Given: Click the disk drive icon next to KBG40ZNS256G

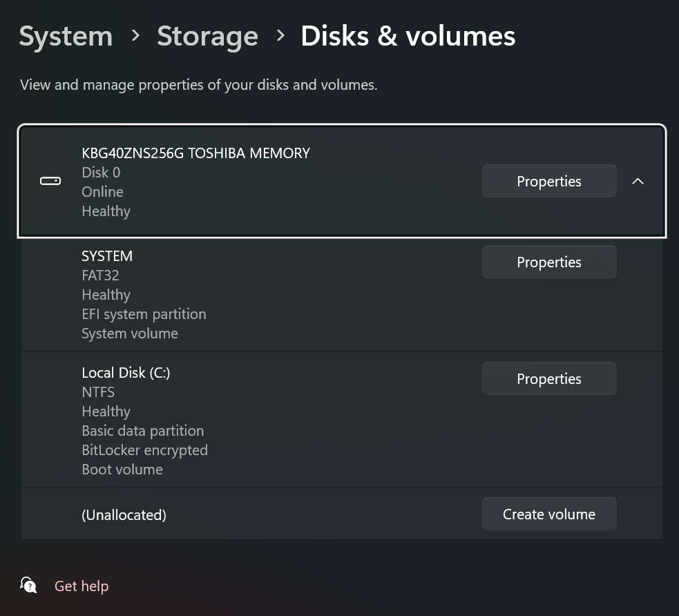Looking at the screenshot, I should click(x=50, y=181).
